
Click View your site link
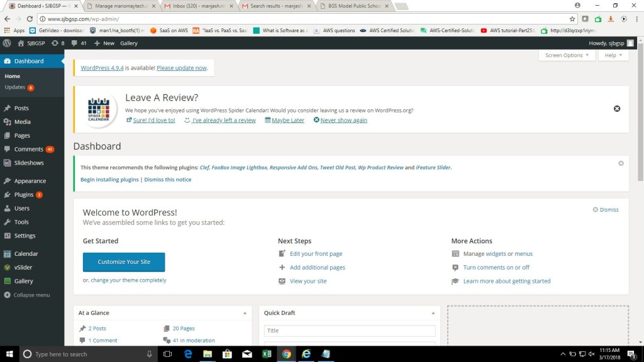(x=308, y=282)
